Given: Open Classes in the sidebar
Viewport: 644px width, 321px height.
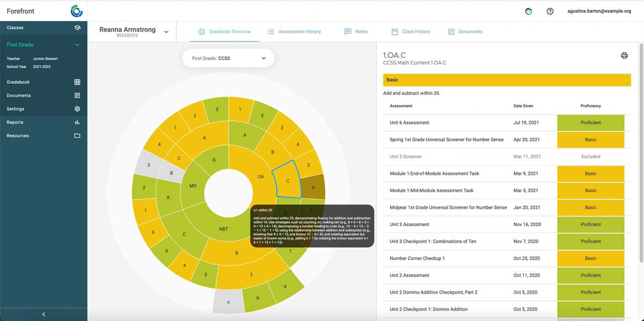Looking at the screenshot, I should tap(43, 28).
